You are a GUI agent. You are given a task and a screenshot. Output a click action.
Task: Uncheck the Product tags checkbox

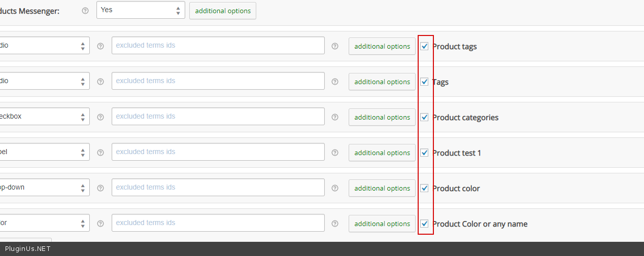tap(425, 46)
